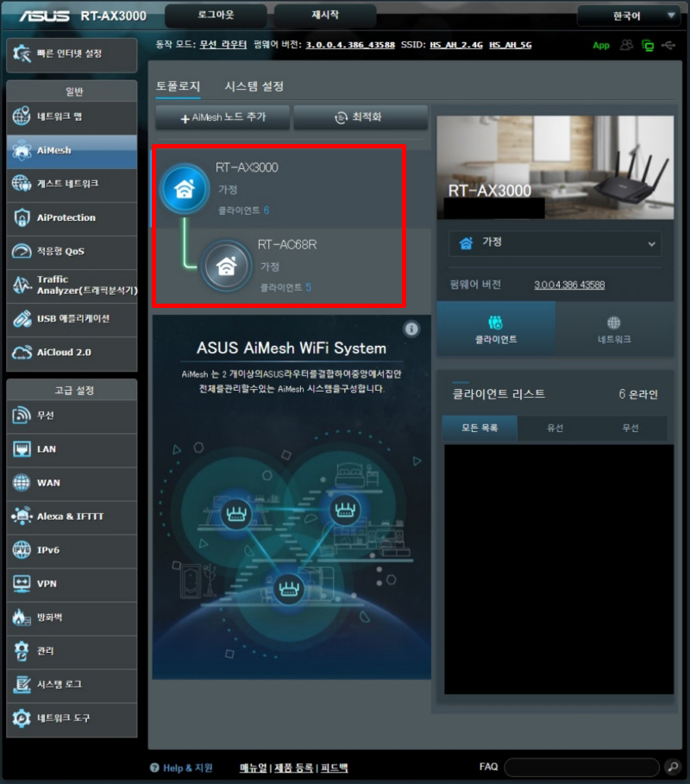Click the AiMesh 노드 추가 button
Image resolution: width=690 pixels, height=784 pixels.
pyautogui.click(x=223, y=116)
